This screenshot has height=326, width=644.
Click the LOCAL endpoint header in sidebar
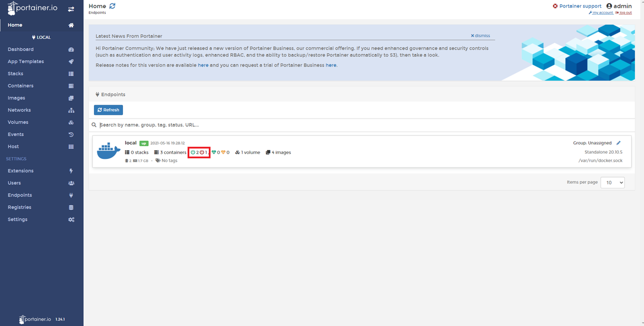[41, 38]
